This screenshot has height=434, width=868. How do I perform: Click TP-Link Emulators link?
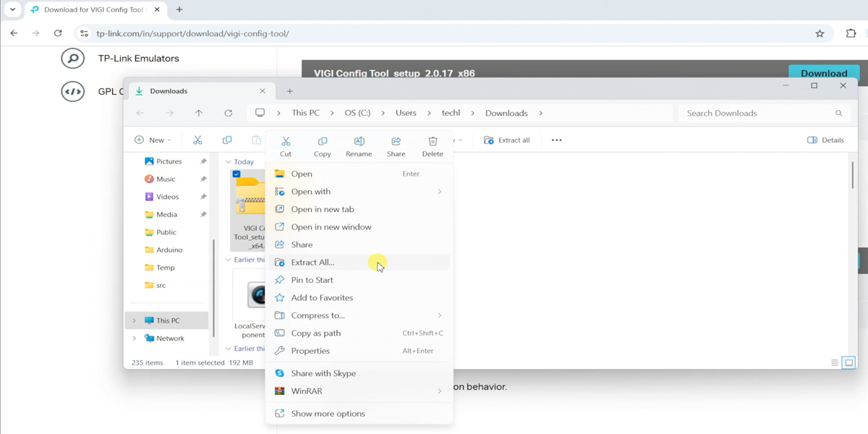coord(138,59)
